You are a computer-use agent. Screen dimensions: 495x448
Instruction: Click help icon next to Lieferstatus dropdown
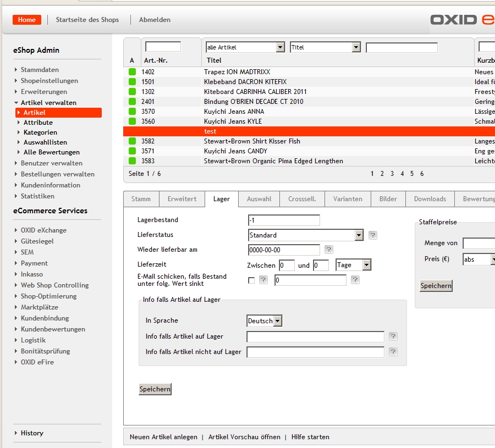pyautogui.click(x=373, y=235)
